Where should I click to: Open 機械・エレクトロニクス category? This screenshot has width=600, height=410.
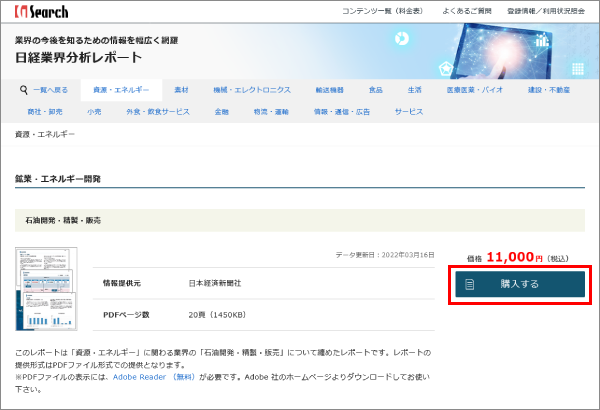pyautogui.click(x=252, y=90)
